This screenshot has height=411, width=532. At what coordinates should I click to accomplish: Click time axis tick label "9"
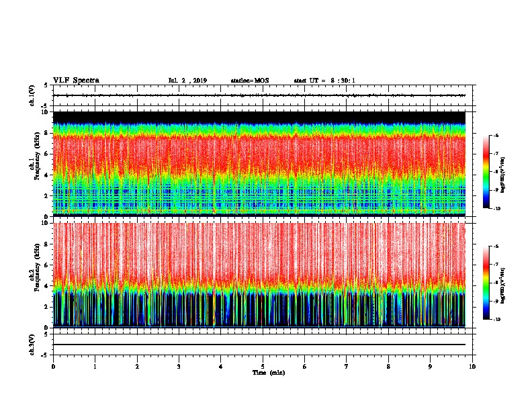pos(430,367)
